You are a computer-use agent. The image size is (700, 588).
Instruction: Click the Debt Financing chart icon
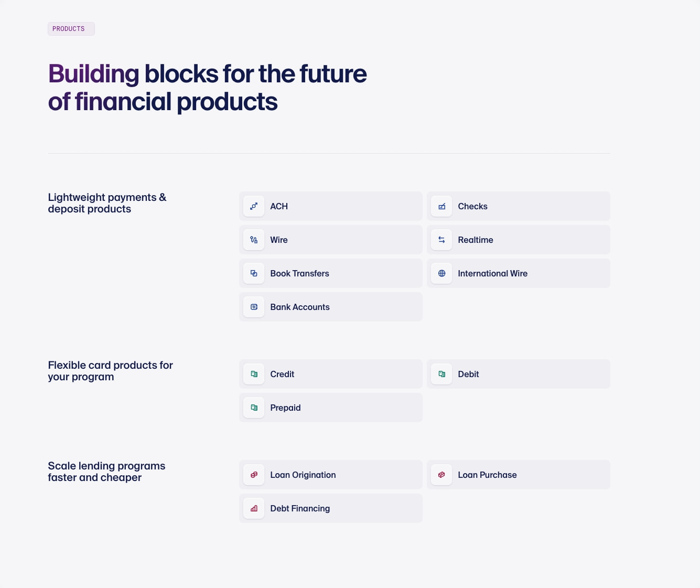(x=254, y=508)
